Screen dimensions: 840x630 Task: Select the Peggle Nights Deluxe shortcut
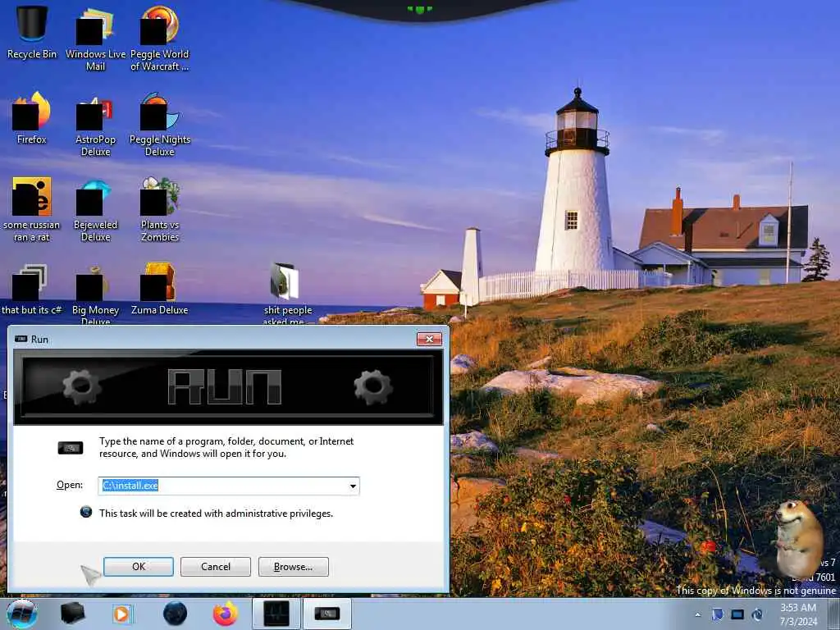tap(160, 125)
